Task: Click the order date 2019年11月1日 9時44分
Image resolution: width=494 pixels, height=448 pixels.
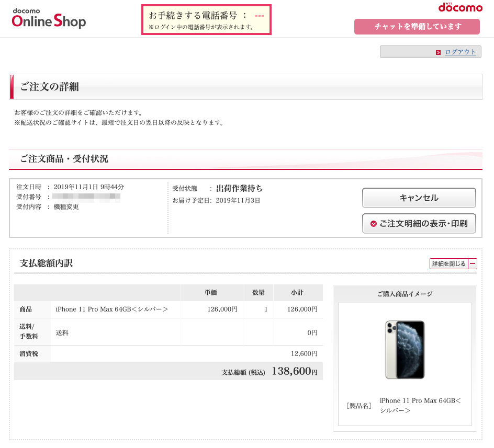Action: pos(88,187)
